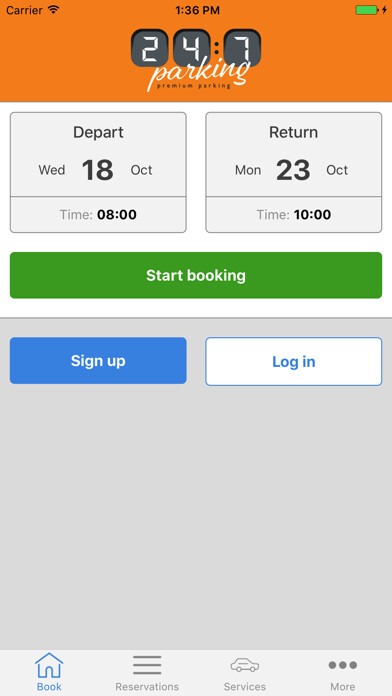Tap the Wi-Fi signal icon
392x696 pixels.
(x=54, y=10)
